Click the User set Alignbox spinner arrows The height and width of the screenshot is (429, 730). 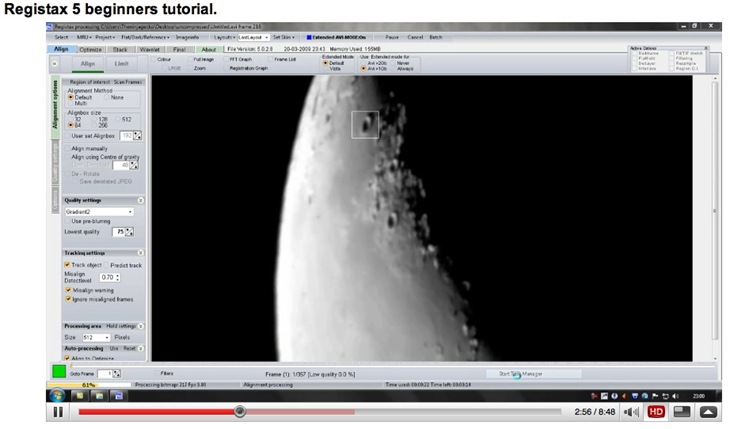[137, 136]
